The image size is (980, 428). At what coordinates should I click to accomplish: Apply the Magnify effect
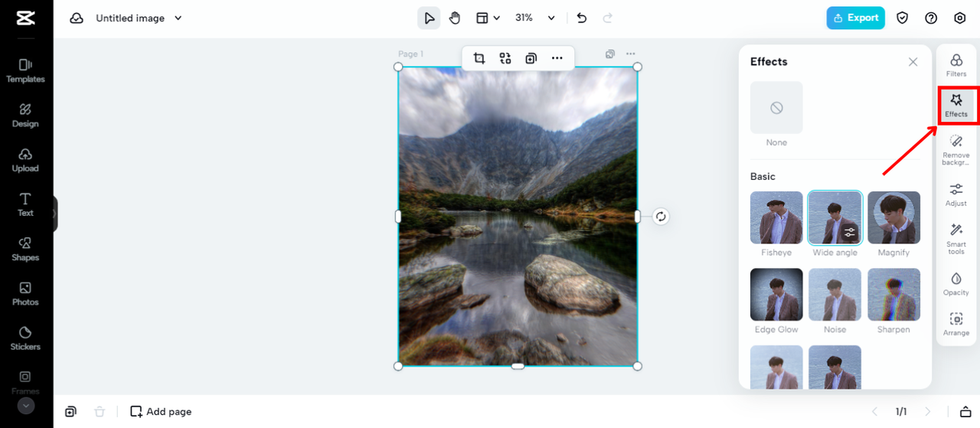(x=893, y=217)
